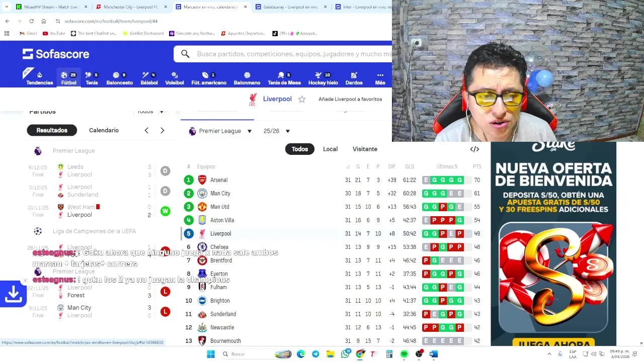Show the Resultados match list

(x=52, y=130)
